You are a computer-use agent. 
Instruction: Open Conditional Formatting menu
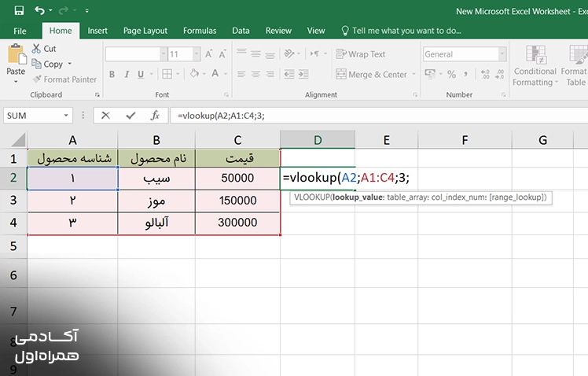pos(535,65)
